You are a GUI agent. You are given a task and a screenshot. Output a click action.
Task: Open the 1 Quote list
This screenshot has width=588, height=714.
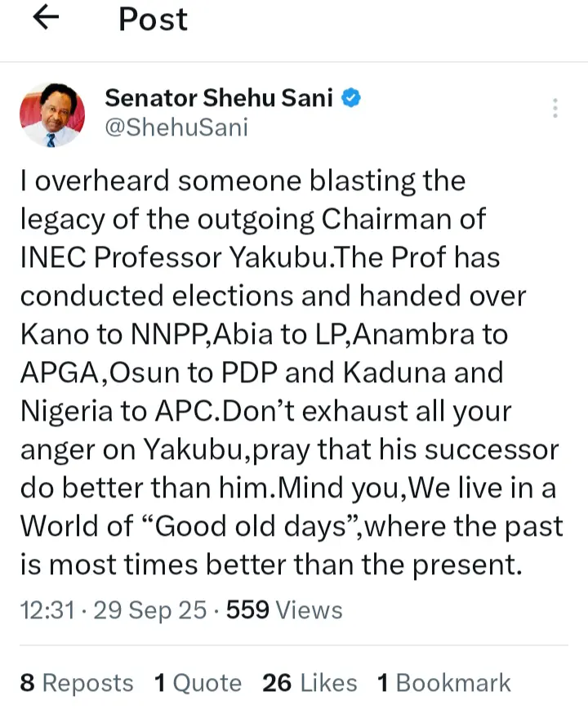(x=198, y=683)
